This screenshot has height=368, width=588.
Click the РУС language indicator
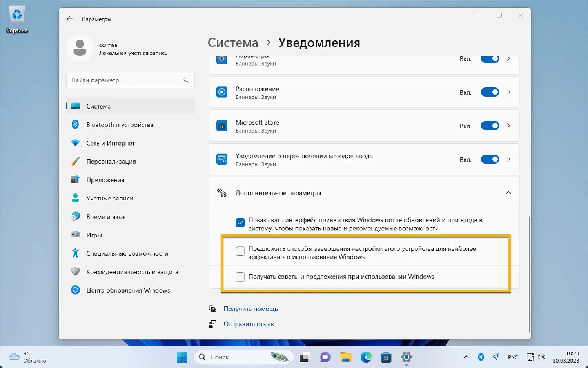click(513, 357)
